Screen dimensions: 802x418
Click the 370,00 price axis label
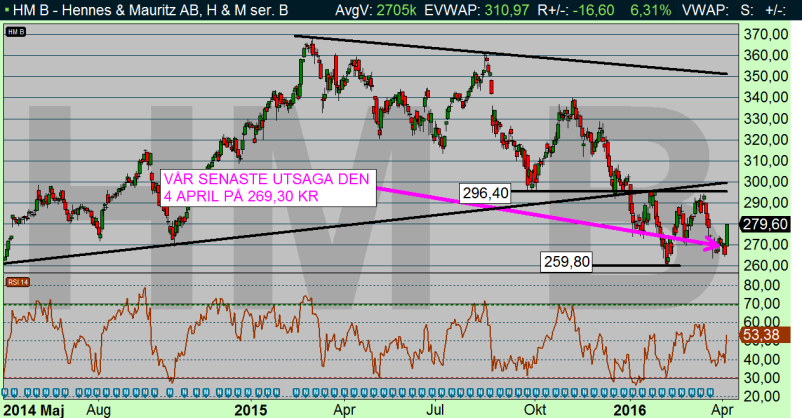(765, 34)
